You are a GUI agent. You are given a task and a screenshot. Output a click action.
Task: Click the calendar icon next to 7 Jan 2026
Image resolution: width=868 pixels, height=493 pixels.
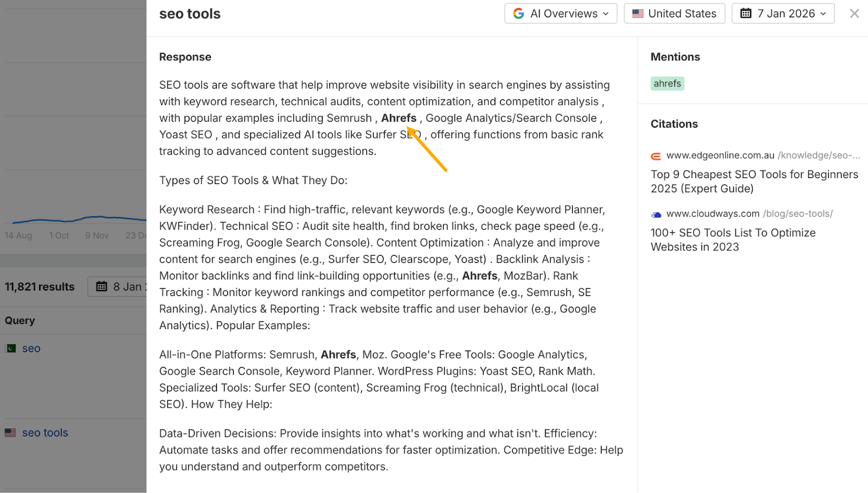pyautogui.click(x=745, y=13)
